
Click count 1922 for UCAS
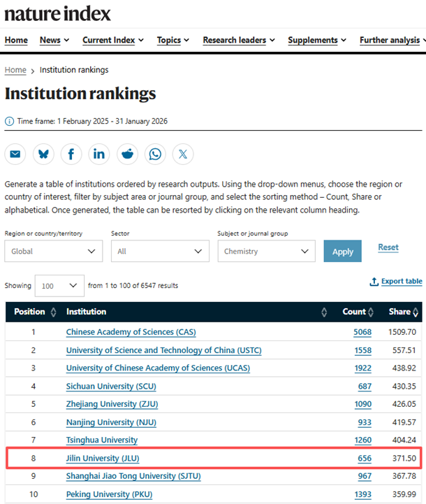tap(363, 368)
